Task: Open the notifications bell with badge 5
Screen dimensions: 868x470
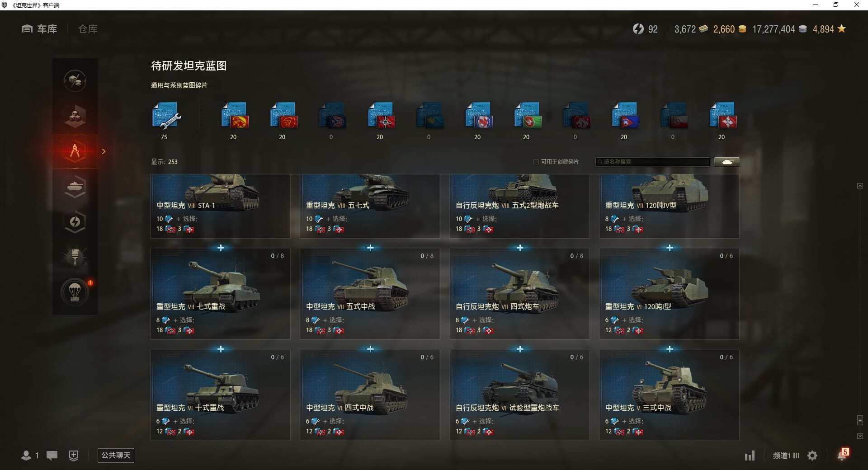Action: pyautogui.click(x=843, y=454)
